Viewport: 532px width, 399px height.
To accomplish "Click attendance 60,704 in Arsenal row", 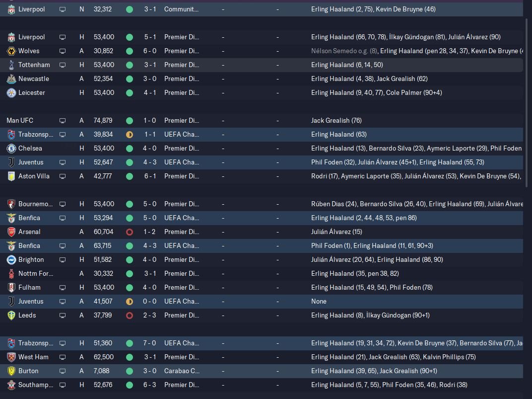I will pyautogui.click(x=104, y=232).
